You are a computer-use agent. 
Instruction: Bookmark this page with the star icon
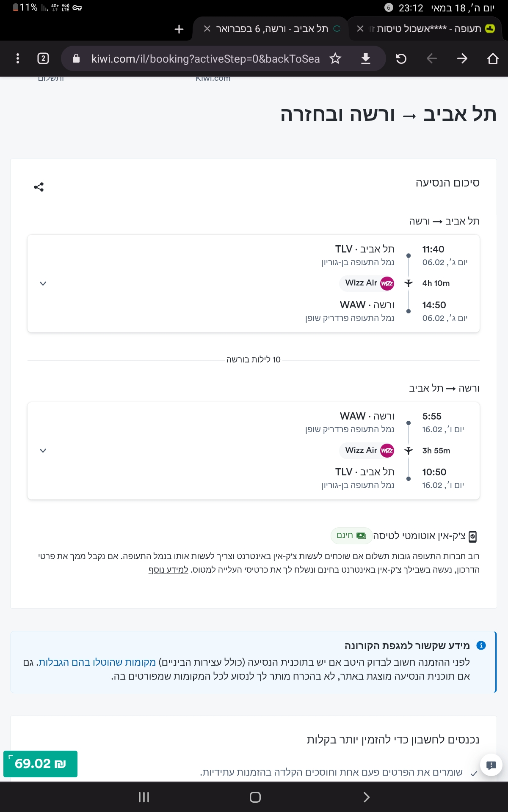[335, 58]
